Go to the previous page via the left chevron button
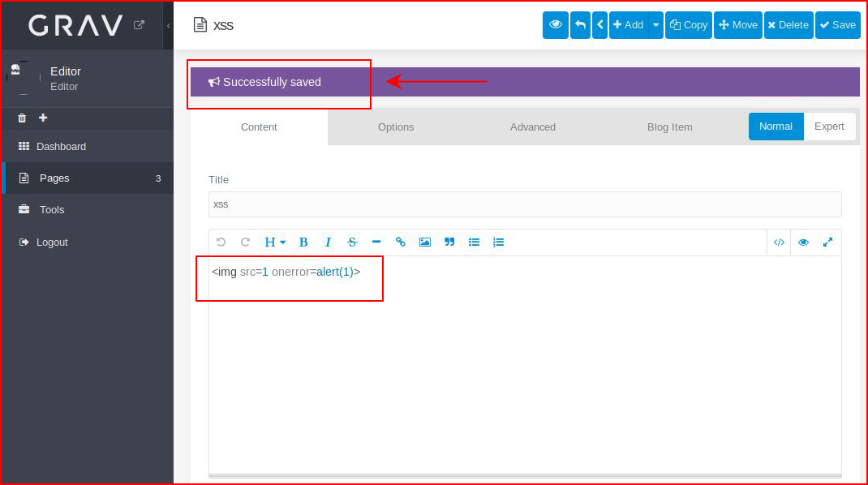This screenshot has width=868, height=485. pos(600,25)
